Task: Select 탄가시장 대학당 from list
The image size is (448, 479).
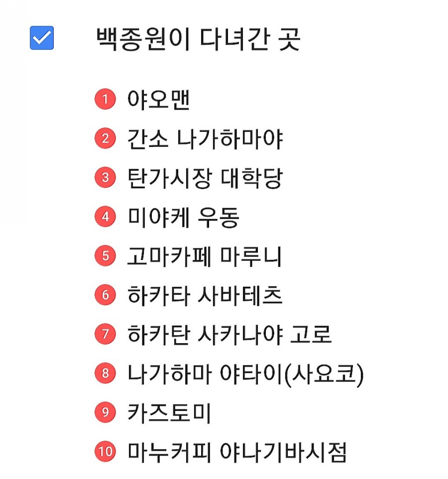Action: click(x=205, y=178)
